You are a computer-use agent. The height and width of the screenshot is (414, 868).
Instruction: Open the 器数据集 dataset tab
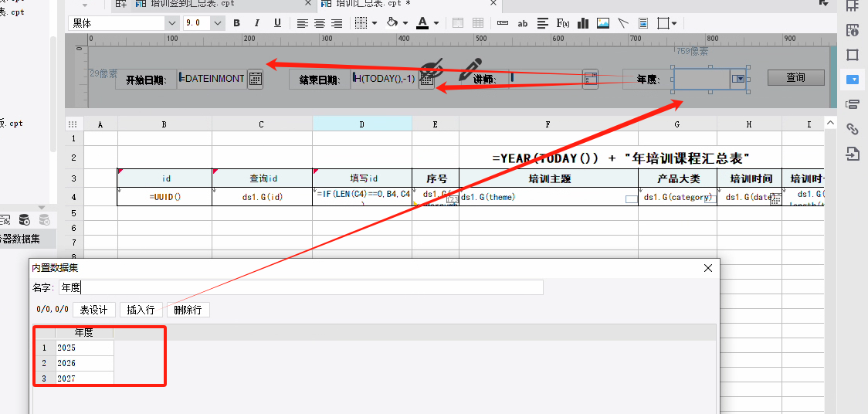click(x=28, y=239)
